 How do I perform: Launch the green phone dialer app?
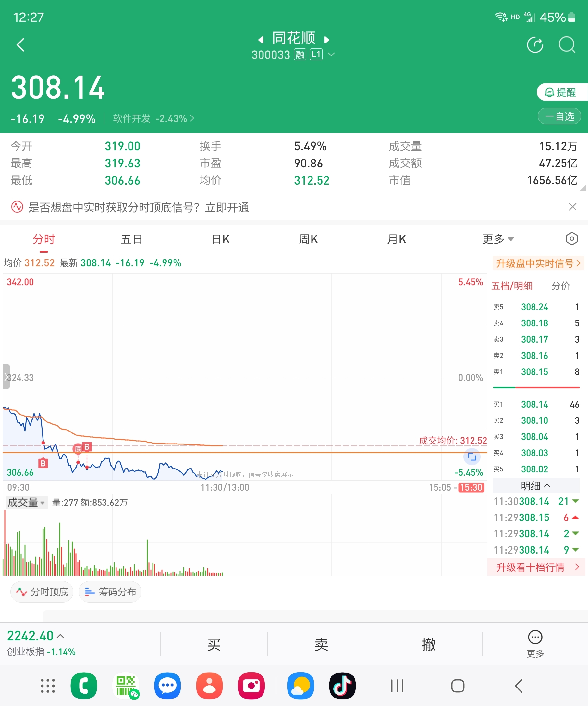coord(84,686)
